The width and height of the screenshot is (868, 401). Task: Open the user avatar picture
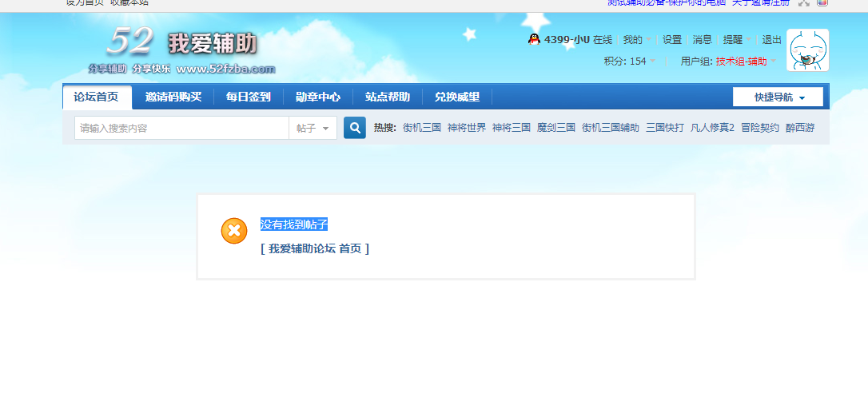click(808, 50)
